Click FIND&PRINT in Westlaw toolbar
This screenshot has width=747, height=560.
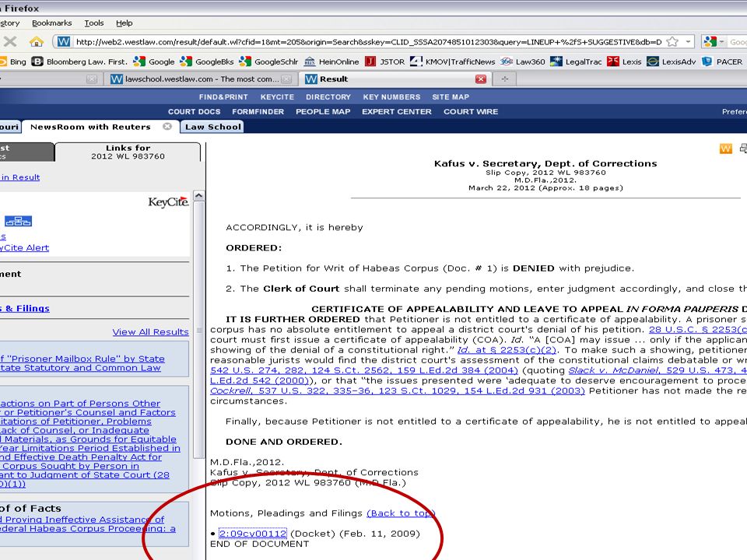[x=223, y=96]
